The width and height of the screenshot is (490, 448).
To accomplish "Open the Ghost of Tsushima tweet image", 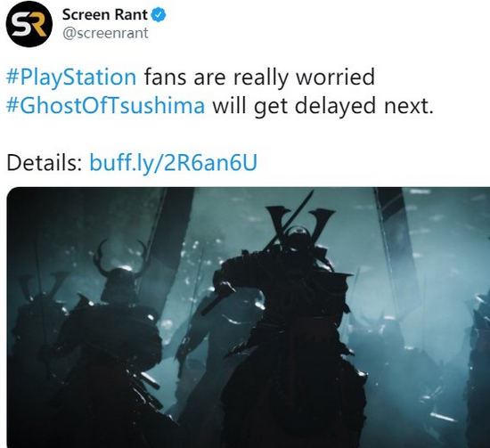I will pos(249,317).
